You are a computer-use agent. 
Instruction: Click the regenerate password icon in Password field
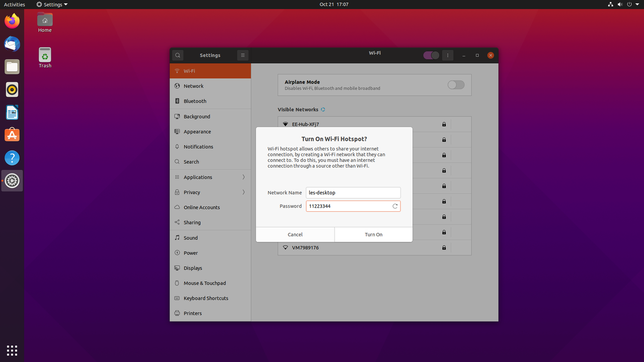coord(395,206)
